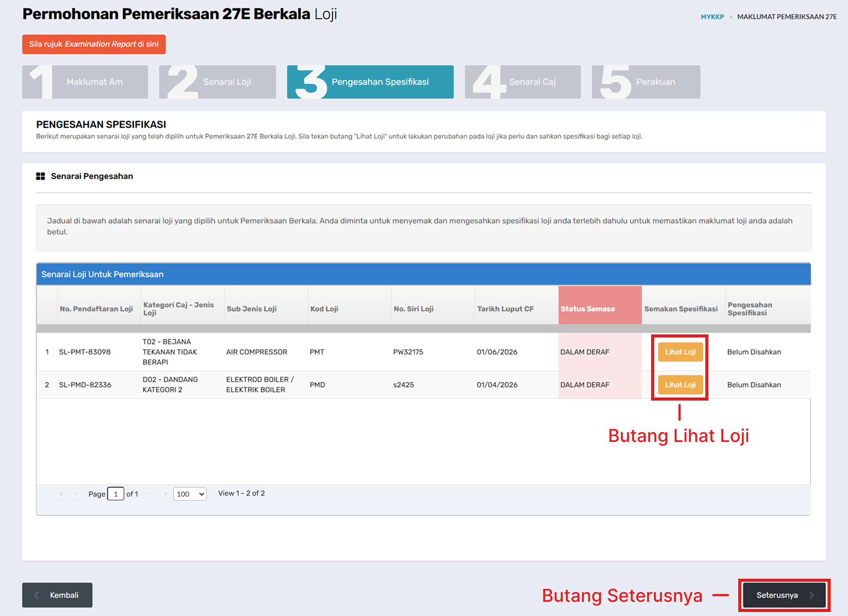This screenshot has width=848, height=616.
Task: Go to the first page of the table
Action: click(x=61, y=494)
